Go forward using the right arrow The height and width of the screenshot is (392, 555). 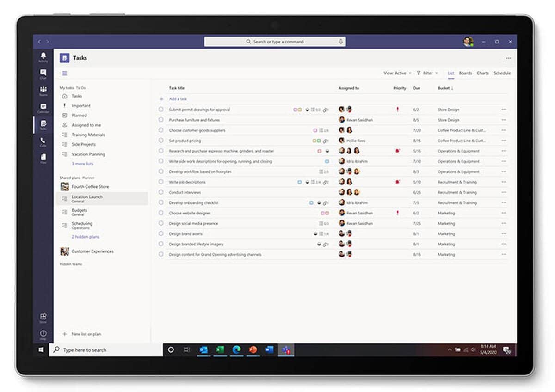47,42
